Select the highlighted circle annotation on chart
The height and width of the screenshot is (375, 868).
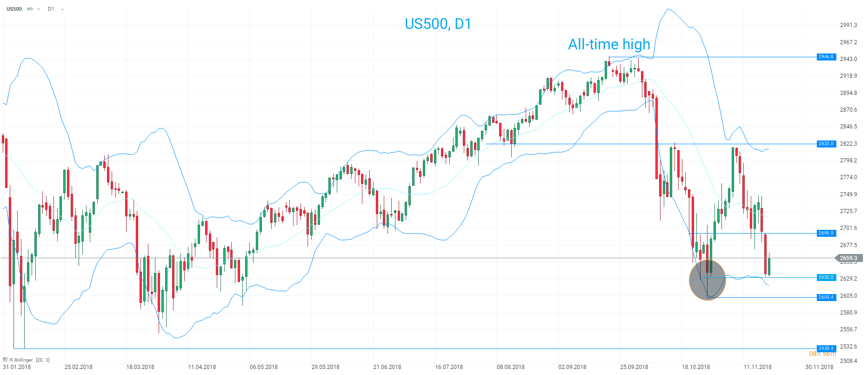pos(707,280)
